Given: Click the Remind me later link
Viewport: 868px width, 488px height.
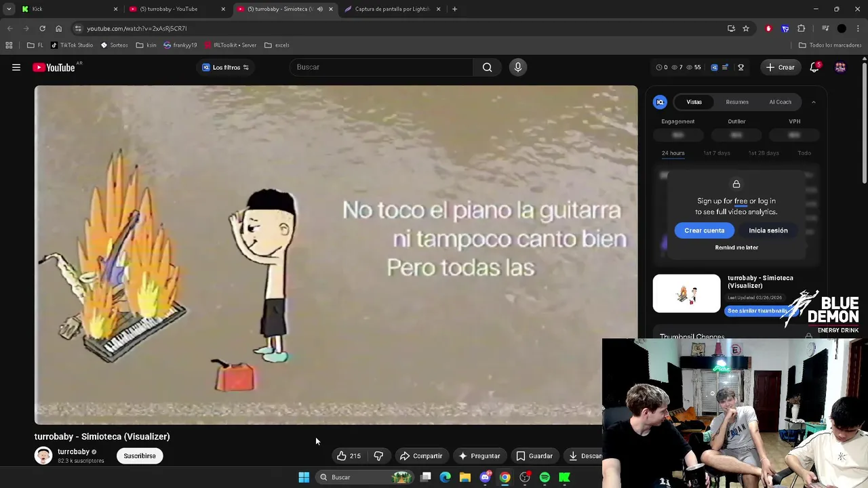Looking at the screenshot, I should [736, 247].
